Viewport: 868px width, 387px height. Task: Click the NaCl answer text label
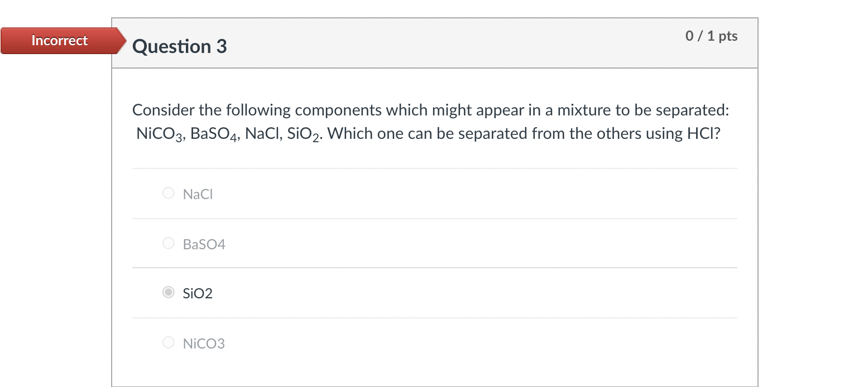tap(197, 194)
